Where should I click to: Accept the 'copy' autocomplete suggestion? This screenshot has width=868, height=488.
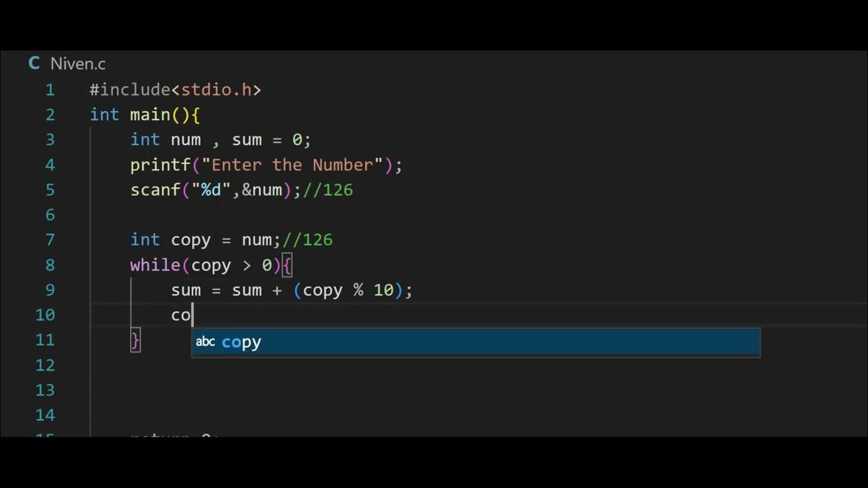point(475,342)
